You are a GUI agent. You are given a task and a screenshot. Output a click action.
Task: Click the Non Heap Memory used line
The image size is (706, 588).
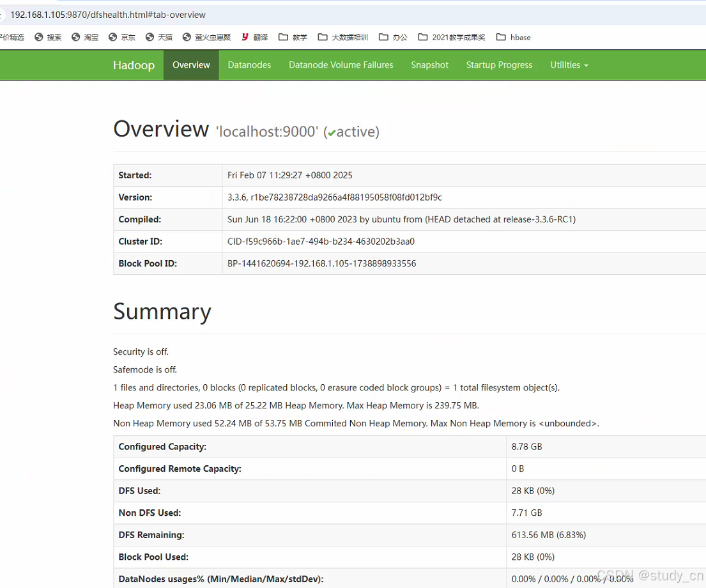(x=356, y=424)
